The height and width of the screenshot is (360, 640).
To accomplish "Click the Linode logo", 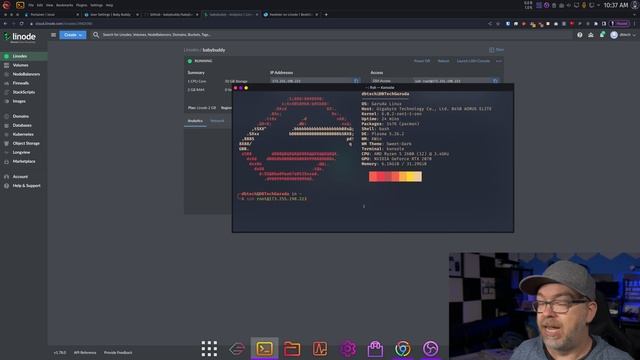I will (x=20, y=37).
